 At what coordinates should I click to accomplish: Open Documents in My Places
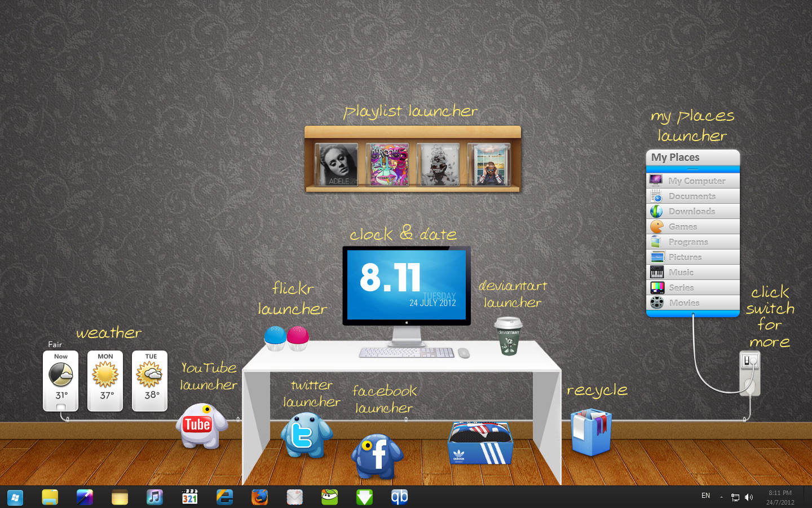coord(692,196)
